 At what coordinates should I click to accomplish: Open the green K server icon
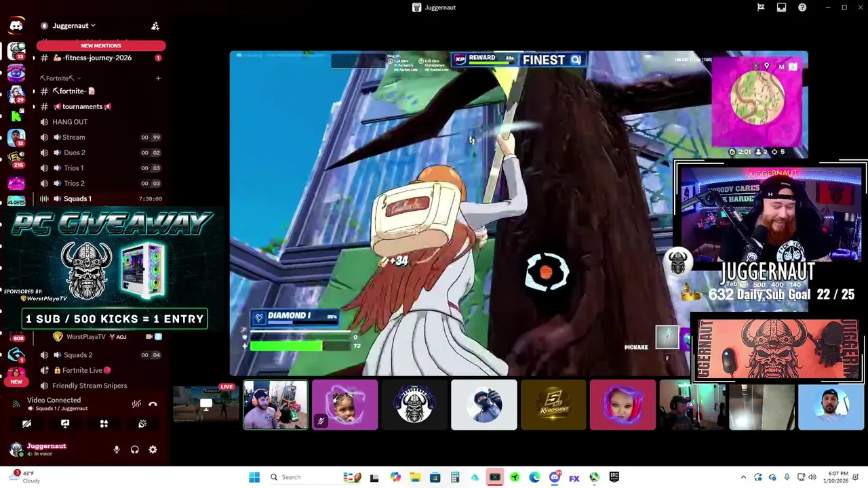point(16,115)
